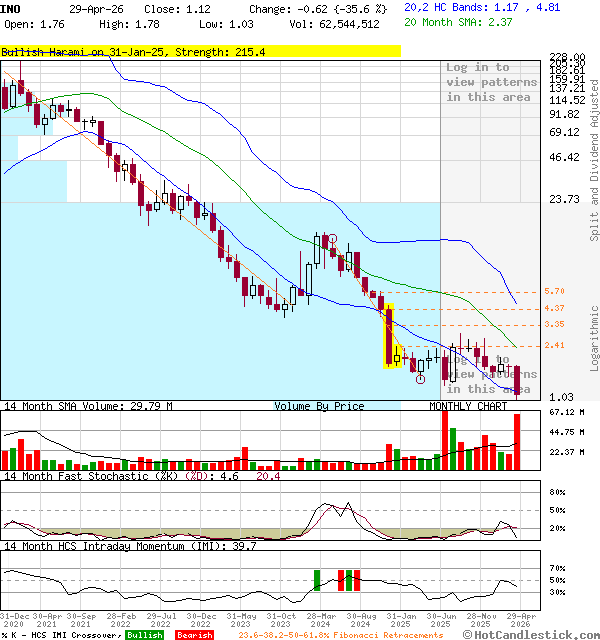This screenshot has width=600, height=640.
Task: Click the Bearish legend badge
Action: 193,635
